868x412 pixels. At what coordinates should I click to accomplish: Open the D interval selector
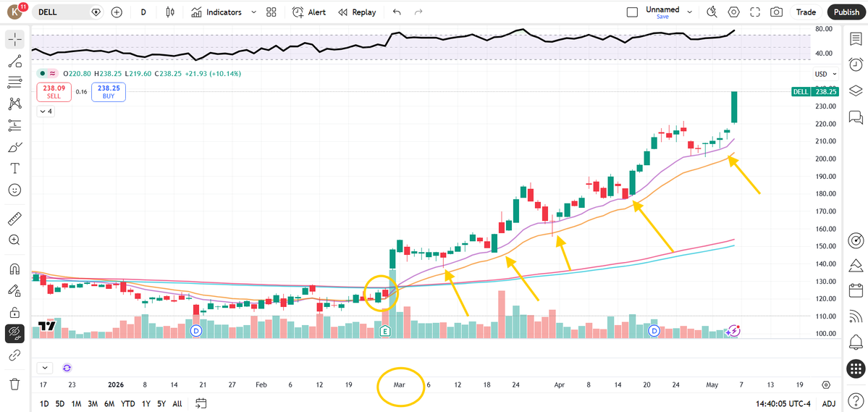pyautogui.click(x=143, y=12)
